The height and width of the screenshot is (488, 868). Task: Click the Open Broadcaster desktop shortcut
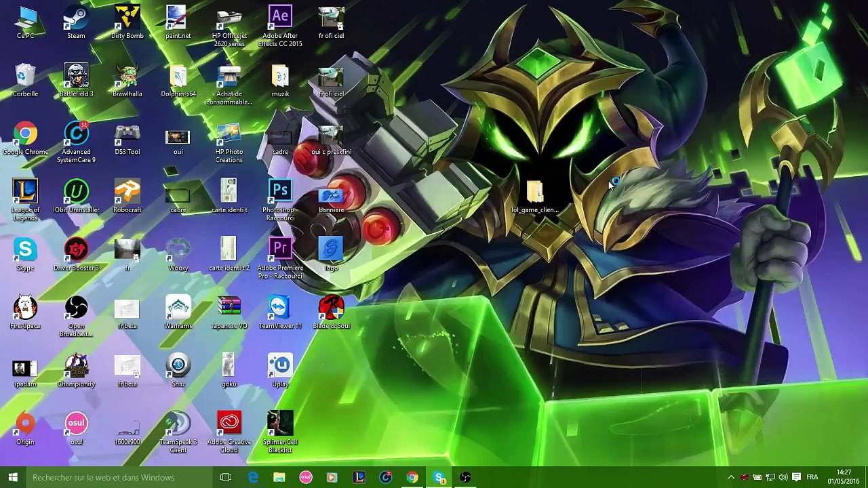click(x=76, y=317)
